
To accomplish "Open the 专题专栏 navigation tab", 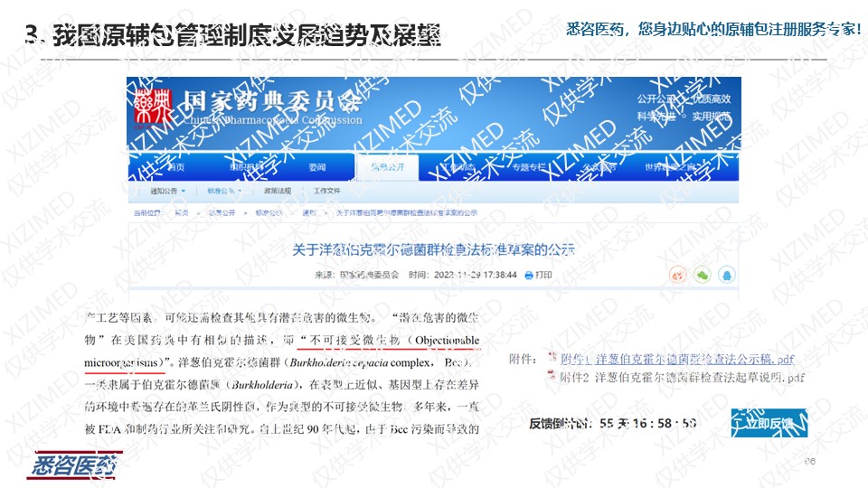I will pos(528,167).
